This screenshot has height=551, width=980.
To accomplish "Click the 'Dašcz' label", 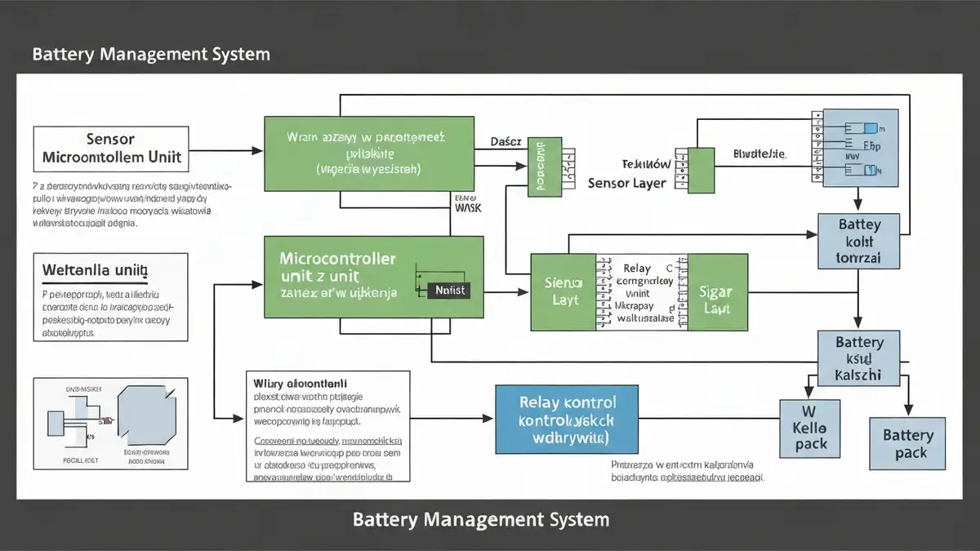I will (506, 141).
